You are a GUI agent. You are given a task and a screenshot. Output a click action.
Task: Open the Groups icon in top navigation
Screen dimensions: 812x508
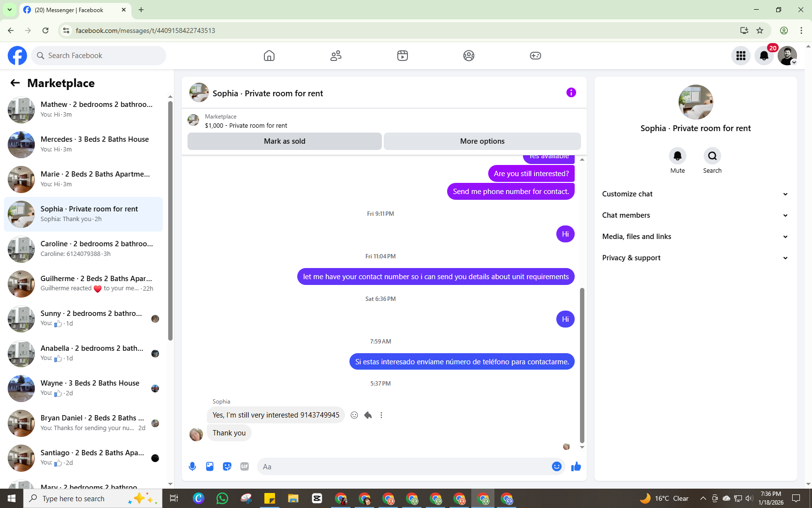pyautogui.click(x=469, y=56)
